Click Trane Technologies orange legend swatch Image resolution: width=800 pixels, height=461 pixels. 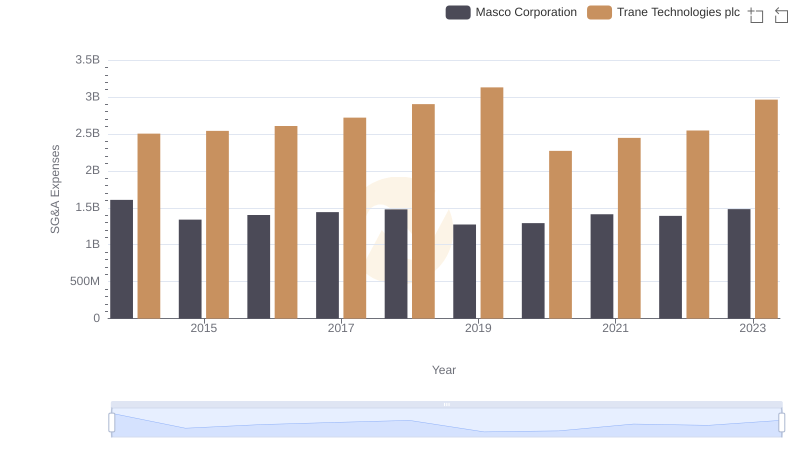(599, 12)
